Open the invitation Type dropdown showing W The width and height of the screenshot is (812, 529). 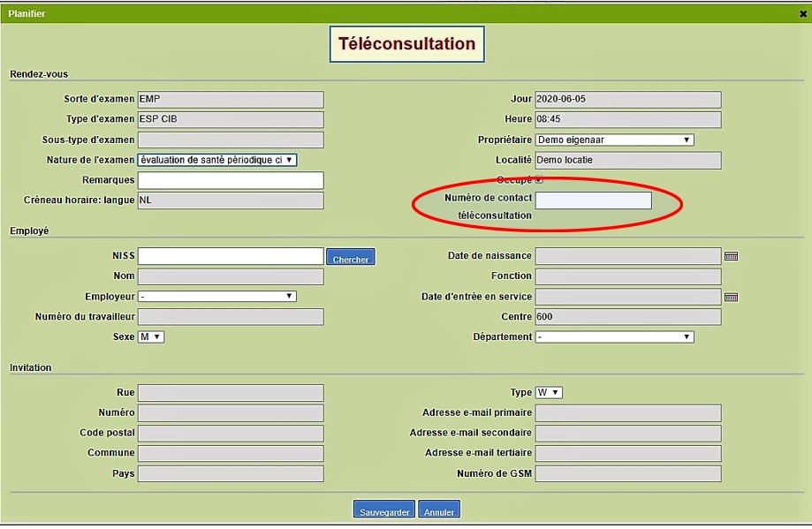coord(549,392)
